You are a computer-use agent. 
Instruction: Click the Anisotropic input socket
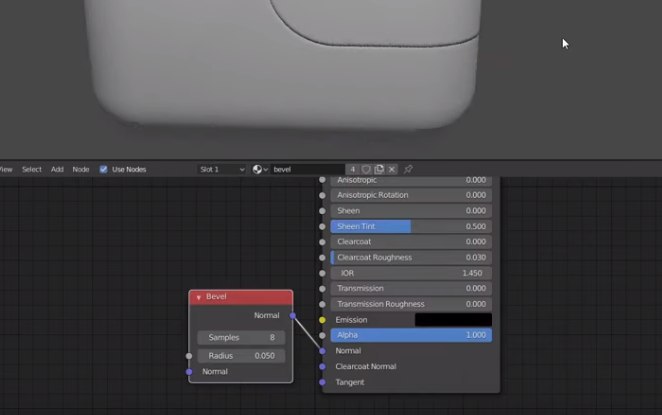click(322, 180)
